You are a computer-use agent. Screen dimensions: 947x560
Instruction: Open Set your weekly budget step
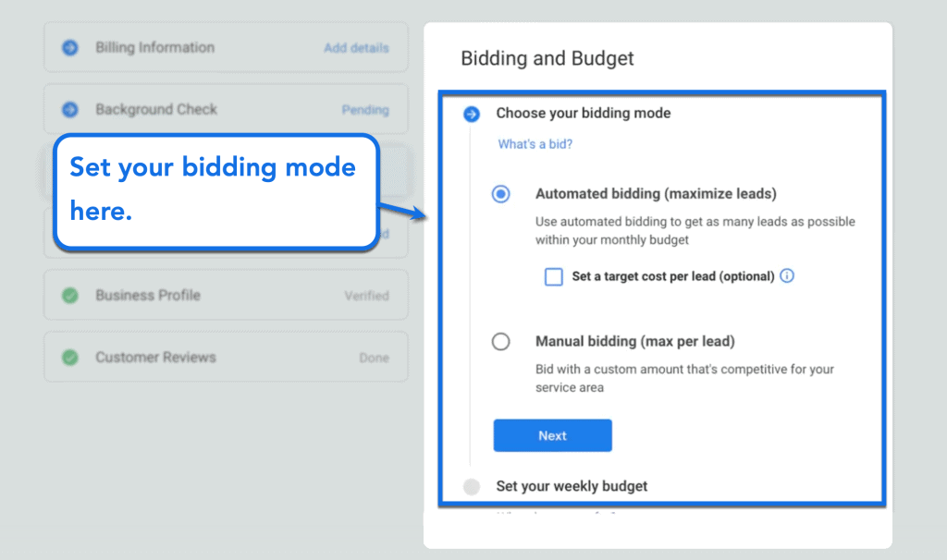[x=572, y=486]
